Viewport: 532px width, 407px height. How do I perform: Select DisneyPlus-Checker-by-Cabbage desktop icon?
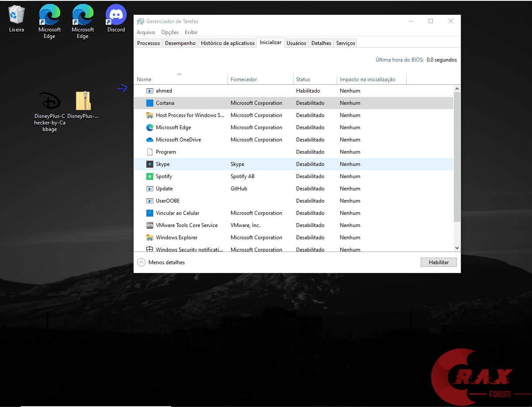coord(50,105)
